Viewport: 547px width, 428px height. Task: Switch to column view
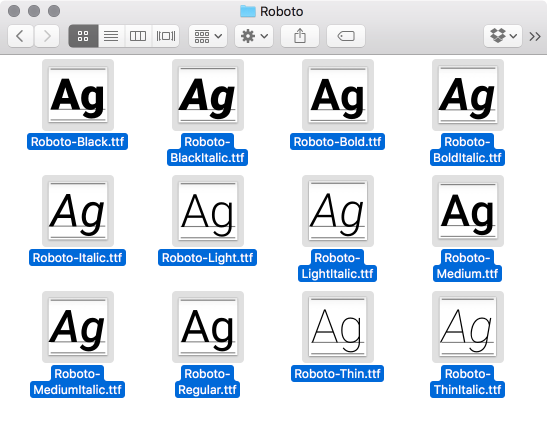tap(138, 36)
